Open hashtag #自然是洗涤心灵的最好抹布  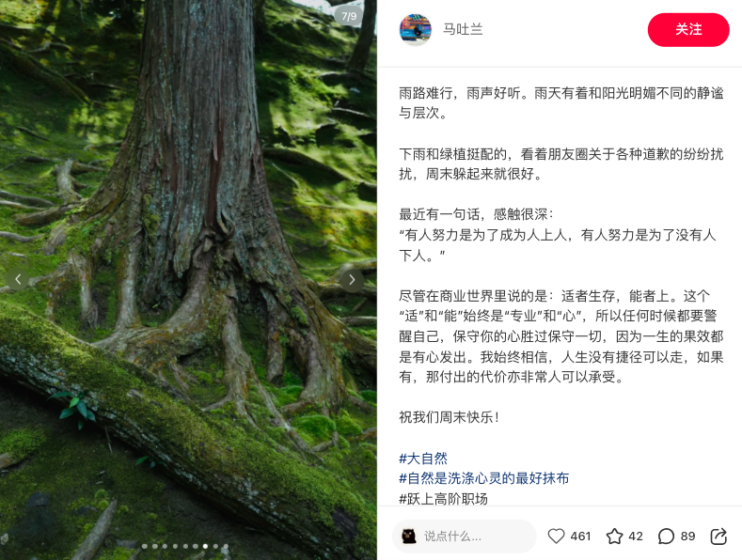(483, 478)
